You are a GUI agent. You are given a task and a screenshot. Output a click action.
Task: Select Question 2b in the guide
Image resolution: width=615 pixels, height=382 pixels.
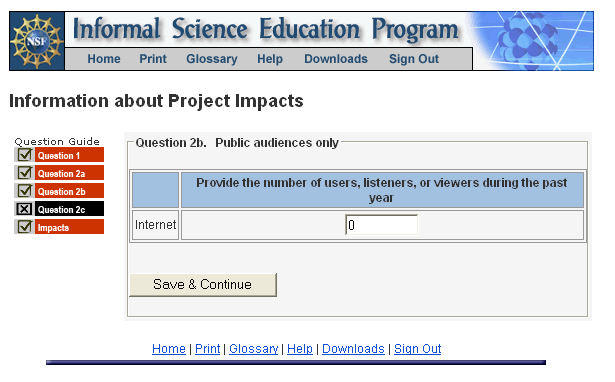69,191
